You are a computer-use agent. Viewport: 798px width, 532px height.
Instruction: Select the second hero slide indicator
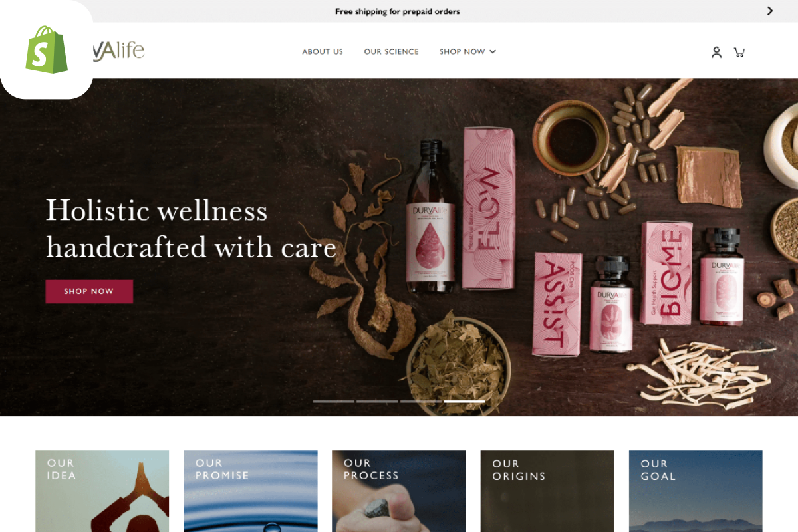[377, 401]
